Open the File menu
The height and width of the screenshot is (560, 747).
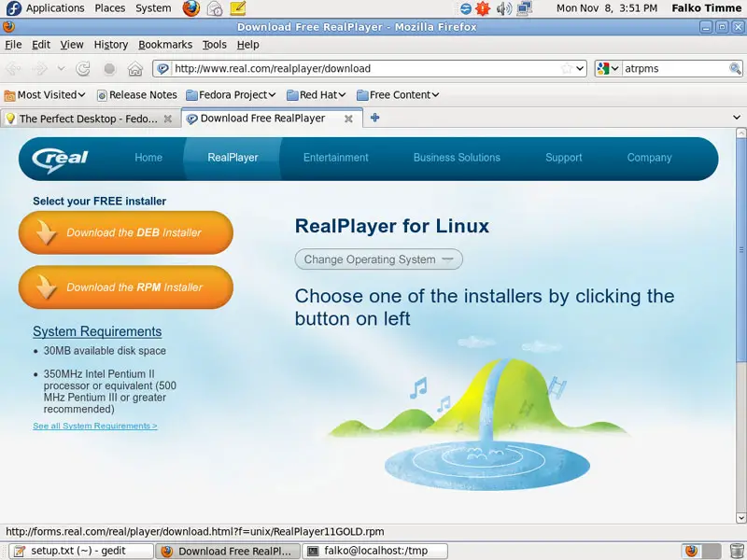point(13,45)
